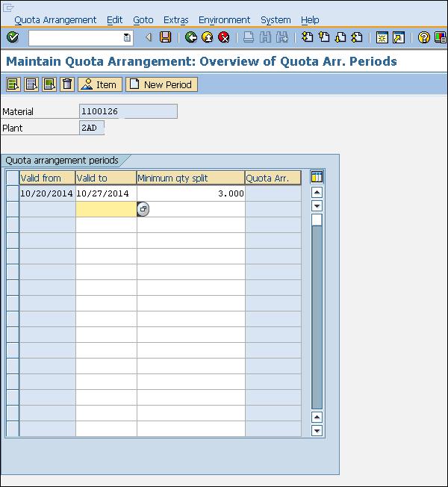
Task: Click the New Period button
Action: 161,84
